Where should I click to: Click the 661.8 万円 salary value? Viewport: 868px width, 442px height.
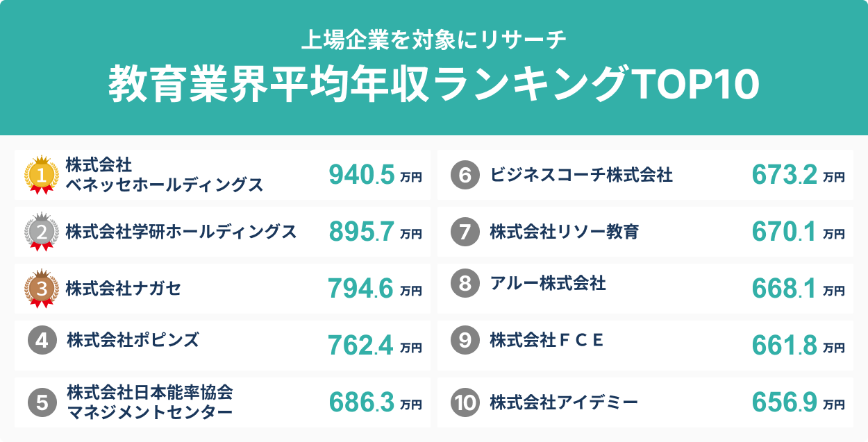tap(798, 346)
